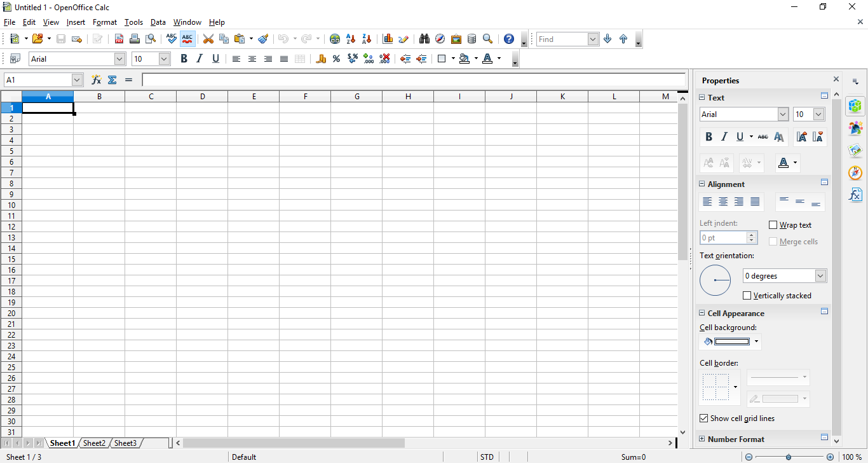The image size is (868, 463).
Task: Toggle AutoSpellcheck in the toolbar
Action: (187, 39)
